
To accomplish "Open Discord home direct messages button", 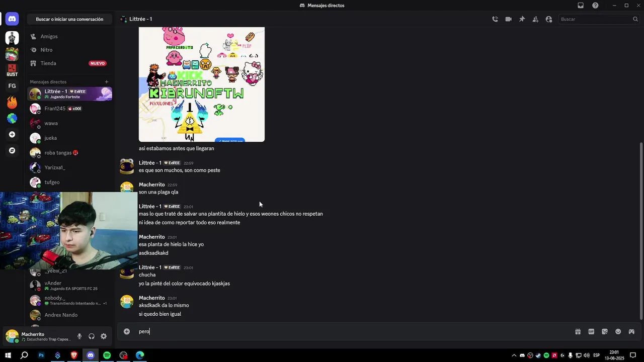I will [x=12, y=19].
